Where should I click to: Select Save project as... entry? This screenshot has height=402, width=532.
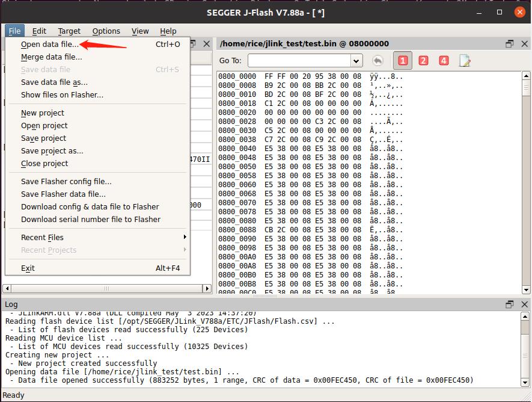coord(98,150)
